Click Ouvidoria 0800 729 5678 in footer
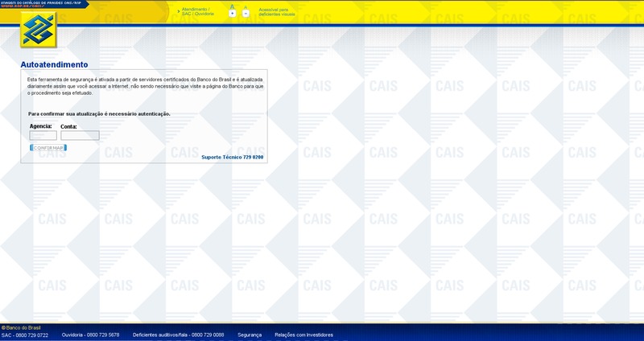Image resolution: width=644 pixels, height=341 pixels. (90, 335)
